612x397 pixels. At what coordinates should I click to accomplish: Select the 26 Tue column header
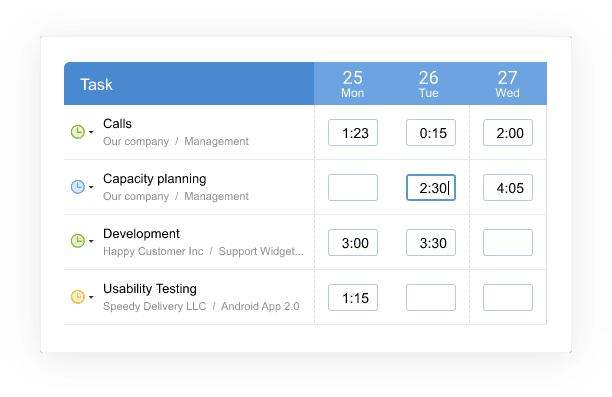point(429,84)
